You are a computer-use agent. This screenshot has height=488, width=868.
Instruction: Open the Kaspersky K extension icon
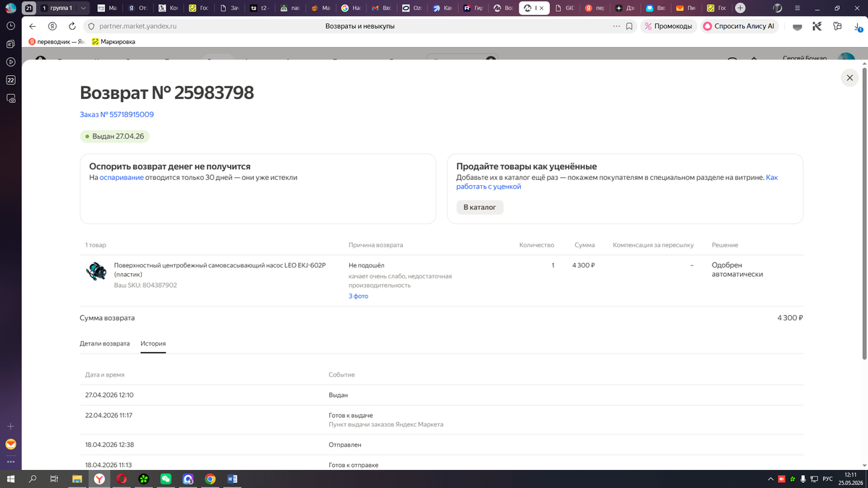pyautogui.click(x=817, y=26)
